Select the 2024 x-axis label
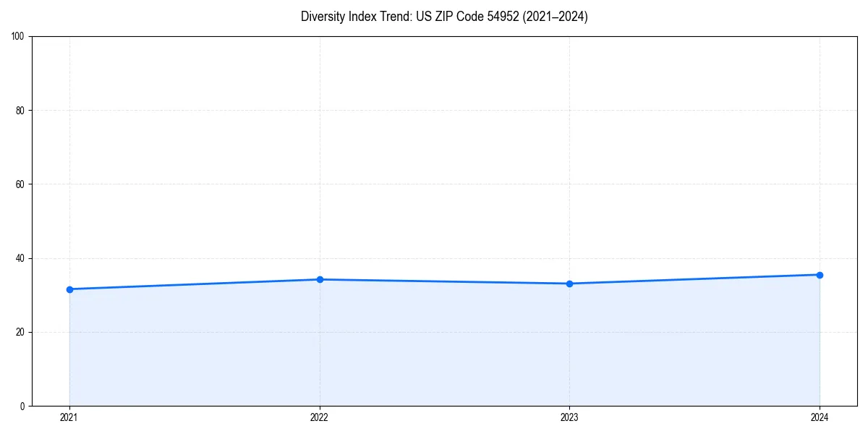 820,417
